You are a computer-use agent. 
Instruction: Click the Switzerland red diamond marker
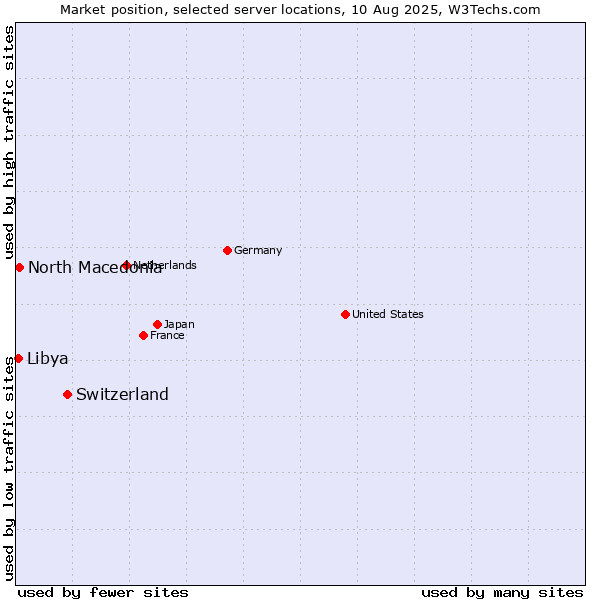(x=68, y=395)
